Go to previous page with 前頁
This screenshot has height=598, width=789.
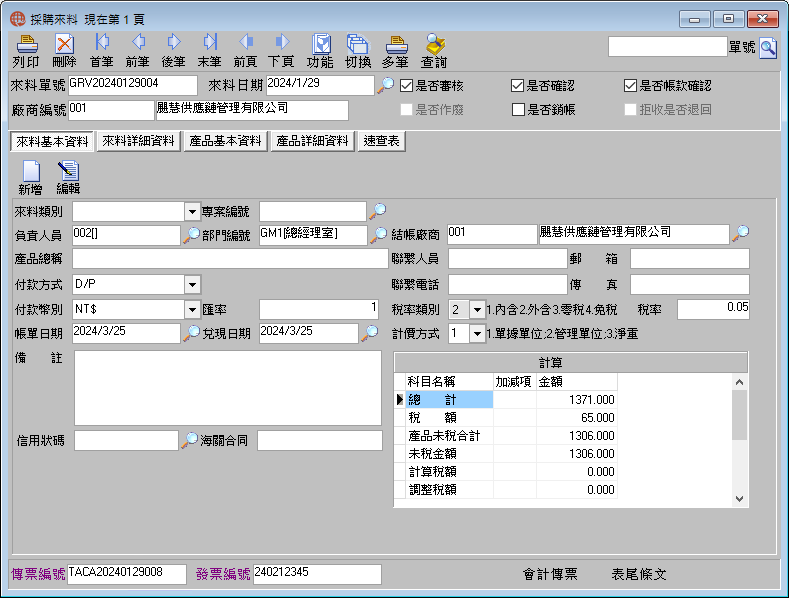tap(246, 51)
